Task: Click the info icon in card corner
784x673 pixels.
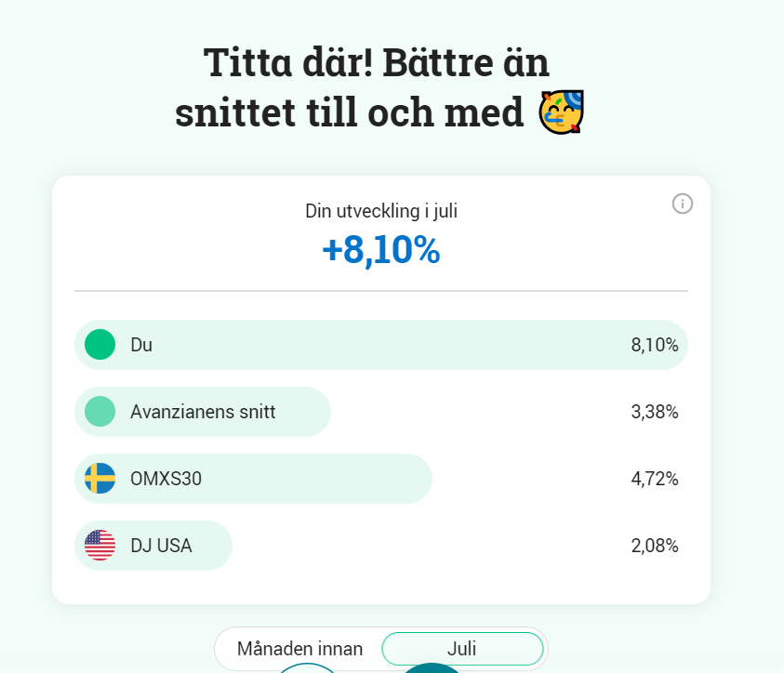Action: (683, 204)
